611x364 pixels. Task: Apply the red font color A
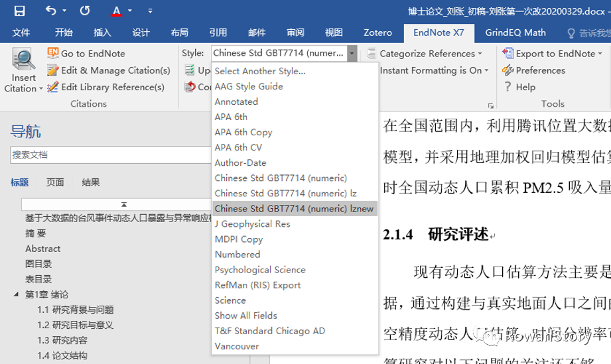[x=116, y=11]
